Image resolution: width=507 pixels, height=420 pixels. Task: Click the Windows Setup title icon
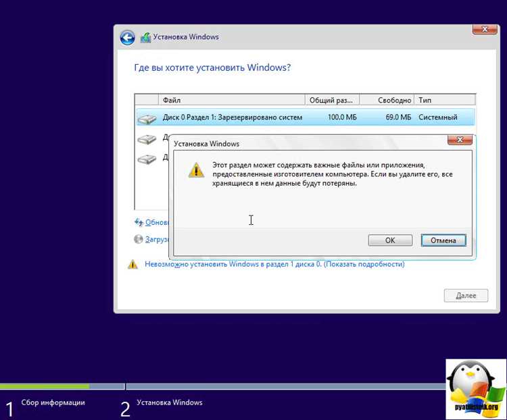[145, 38]
